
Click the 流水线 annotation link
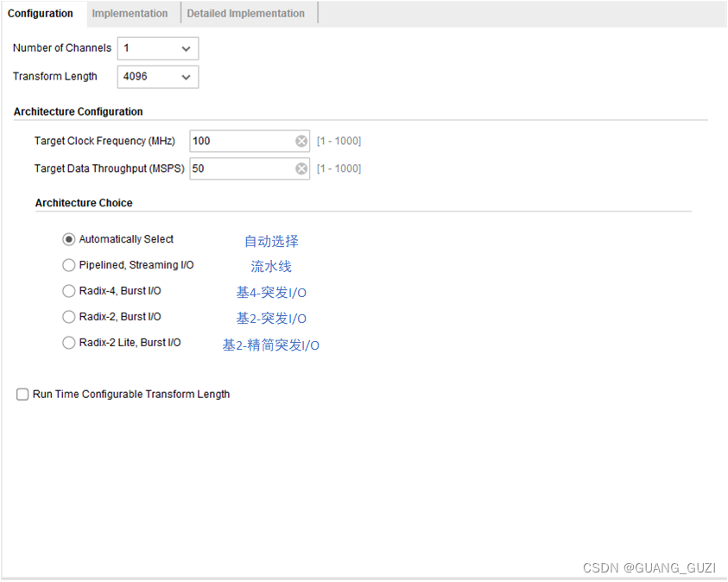270,266
